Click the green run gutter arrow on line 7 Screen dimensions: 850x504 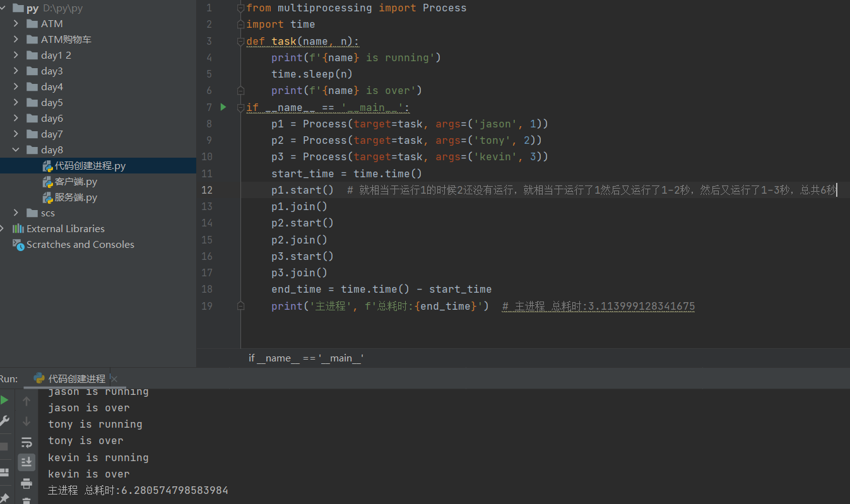223,107
